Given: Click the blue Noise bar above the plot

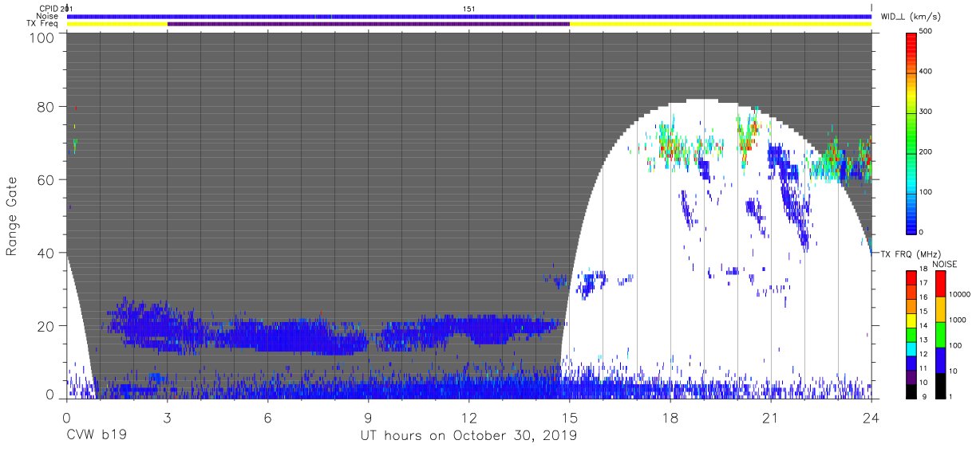Looking at the screenshot, I should tap(468, 16).
